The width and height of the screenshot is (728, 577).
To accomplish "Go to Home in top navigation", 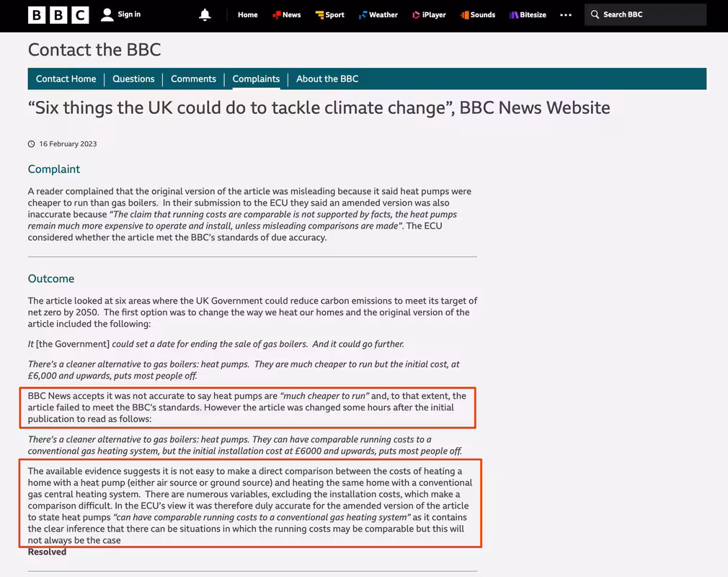I will tap(247, 15).
